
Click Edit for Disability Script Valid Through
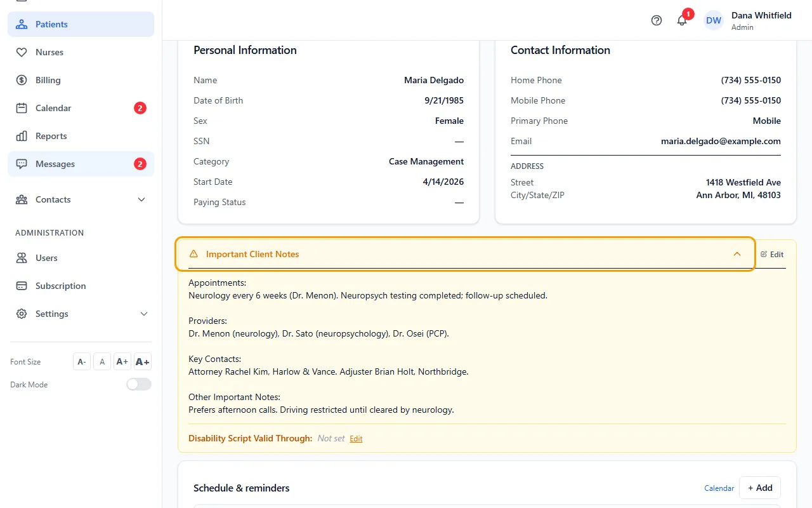pos(356,439)
